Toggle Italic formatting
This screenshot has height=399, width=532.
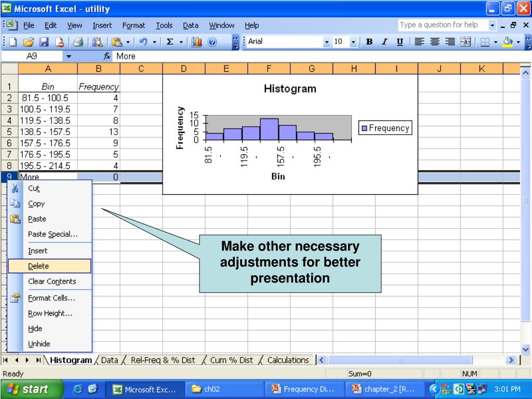pos(384,42)
